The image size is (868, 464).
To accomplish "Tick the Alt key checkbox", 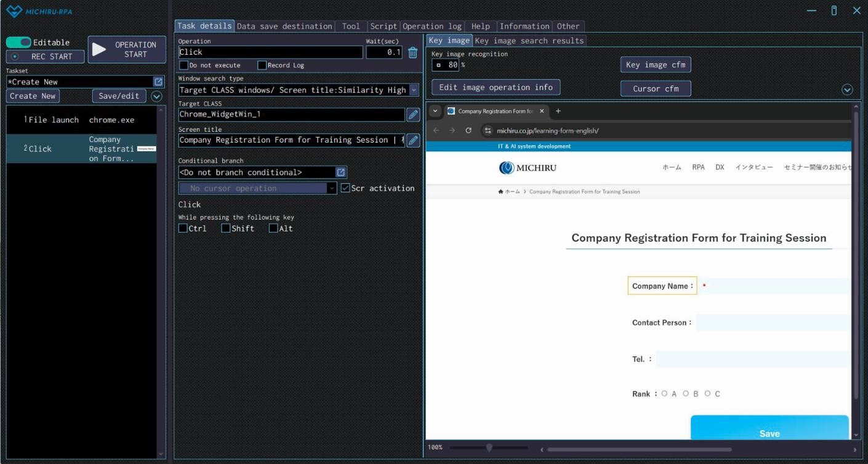I will tap(273, 228).
